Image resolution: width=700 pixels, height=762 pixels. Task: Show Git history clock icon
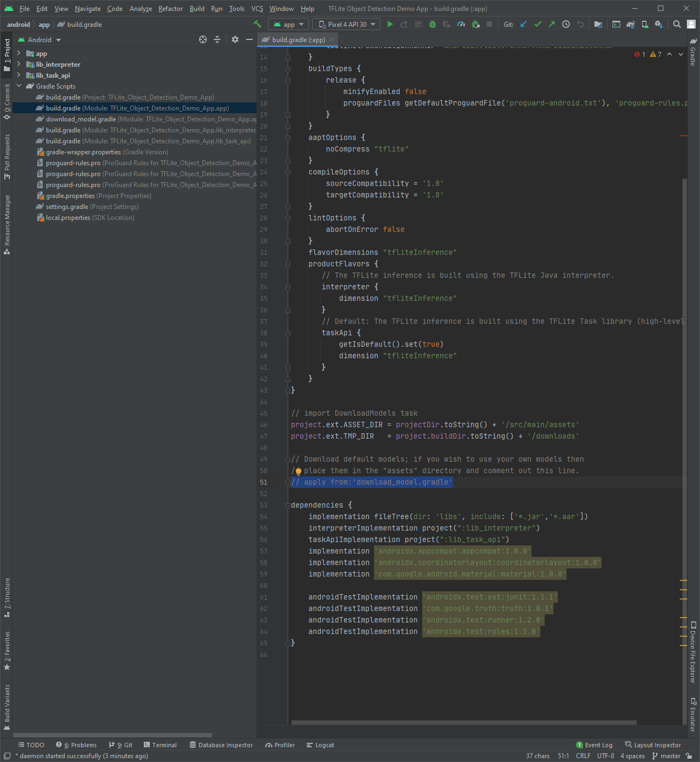pyautogui.click(x=566, y=24)
